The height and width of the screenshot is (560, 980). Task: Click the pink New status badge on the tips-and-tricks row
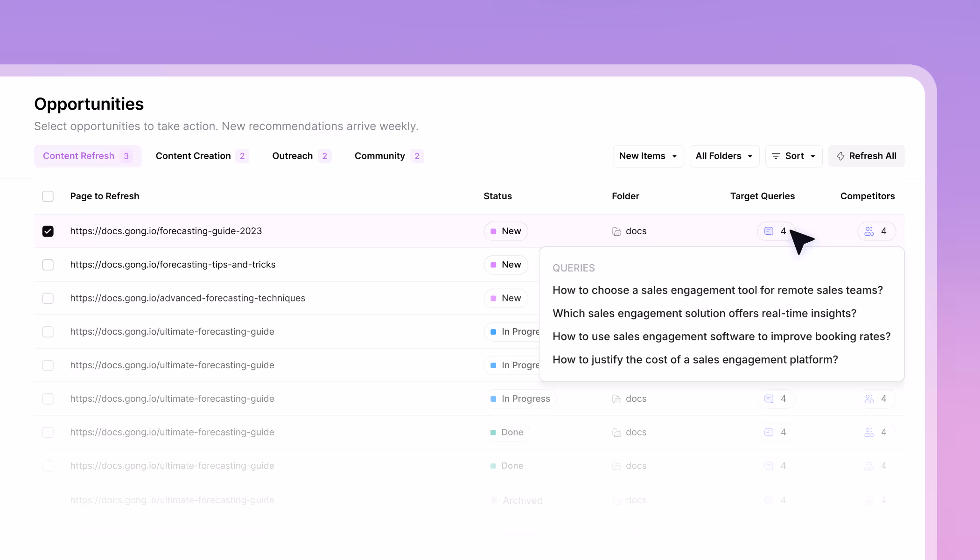pos(506,265)
